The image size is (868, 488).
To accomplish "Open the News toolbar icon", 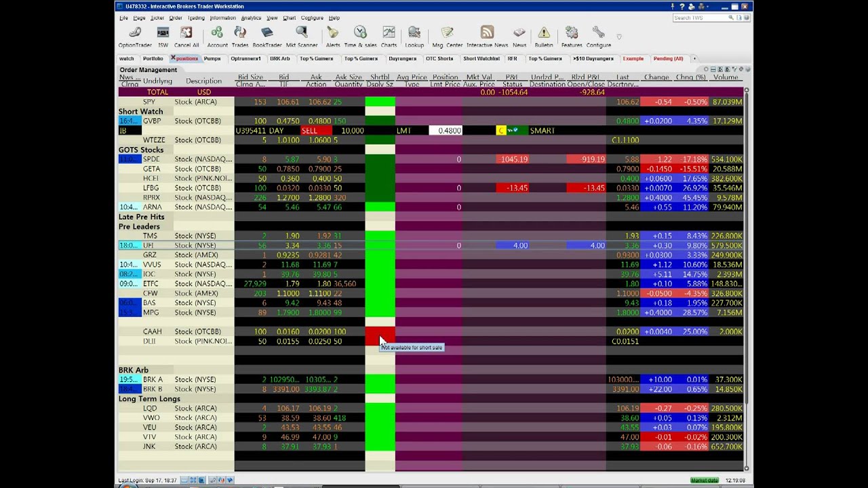I will (519, 37).
